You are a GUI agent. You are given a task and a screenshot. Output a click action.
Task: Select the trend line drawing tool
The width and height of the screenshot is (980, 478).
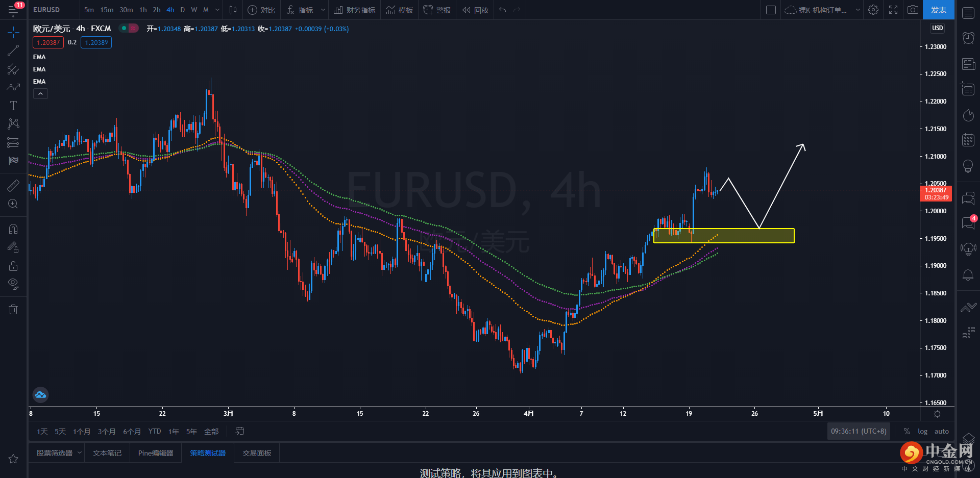(13, 51)
